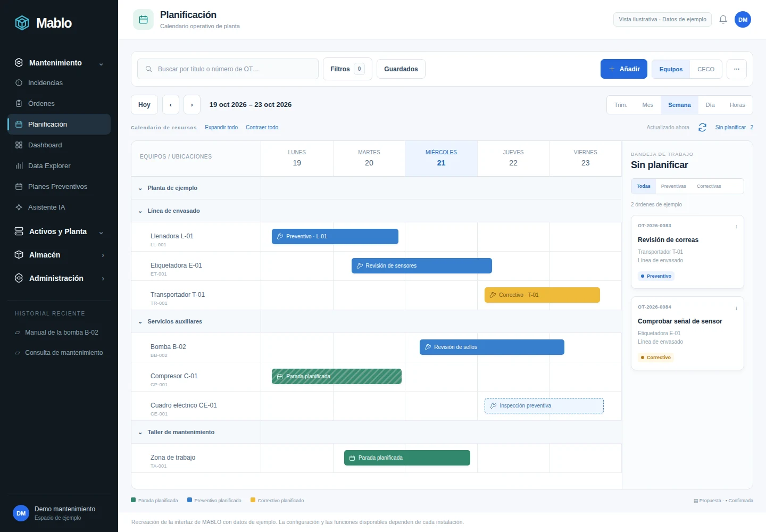Filter unplanned orders by Preventivas
The image size is (766, 532).
673,186
